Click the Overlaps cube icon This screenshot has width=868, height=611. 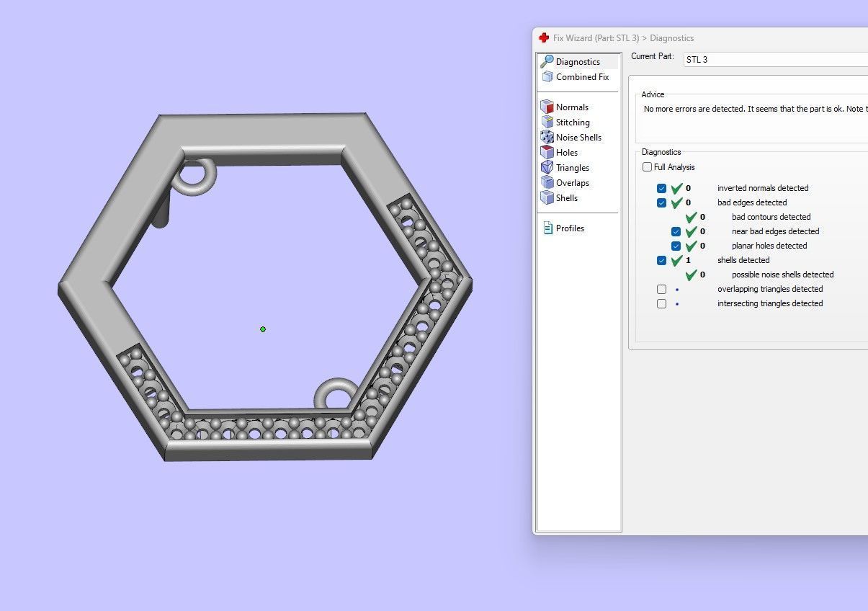pos(547,183)
